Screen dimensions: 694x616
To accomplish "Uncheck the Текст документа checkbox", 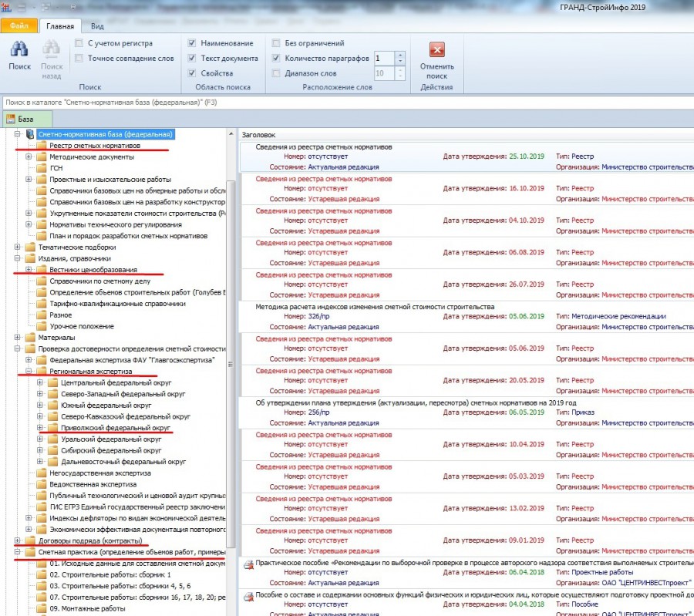I will [x=192, y=58].
